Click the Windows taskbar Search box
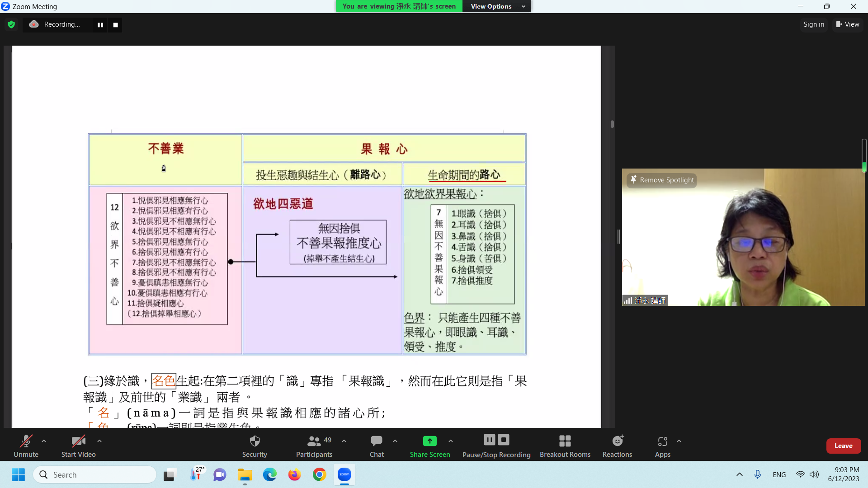Image resolution: width=868 pixels, height=488 pixels. [x=95, y=474]
